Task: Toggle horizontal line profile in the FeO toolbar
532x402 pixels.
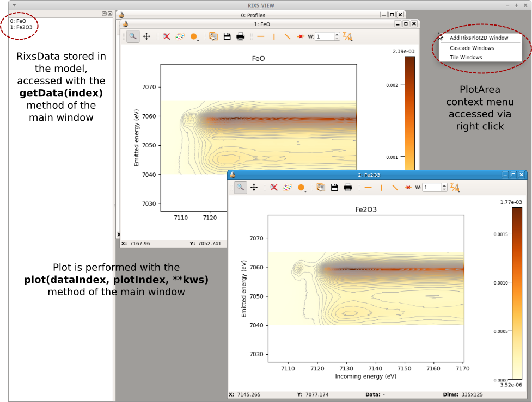Action: 260,36
